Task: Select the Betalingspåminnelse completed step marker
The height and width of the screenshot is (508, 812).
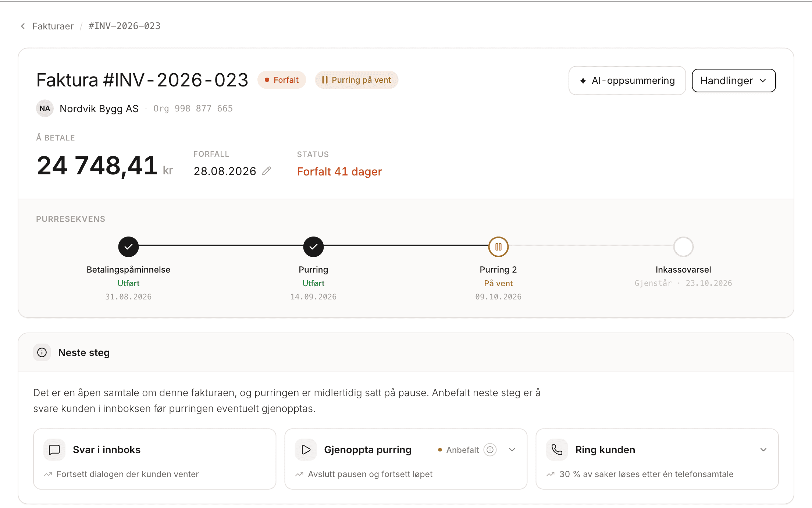Action: (128, 246)
